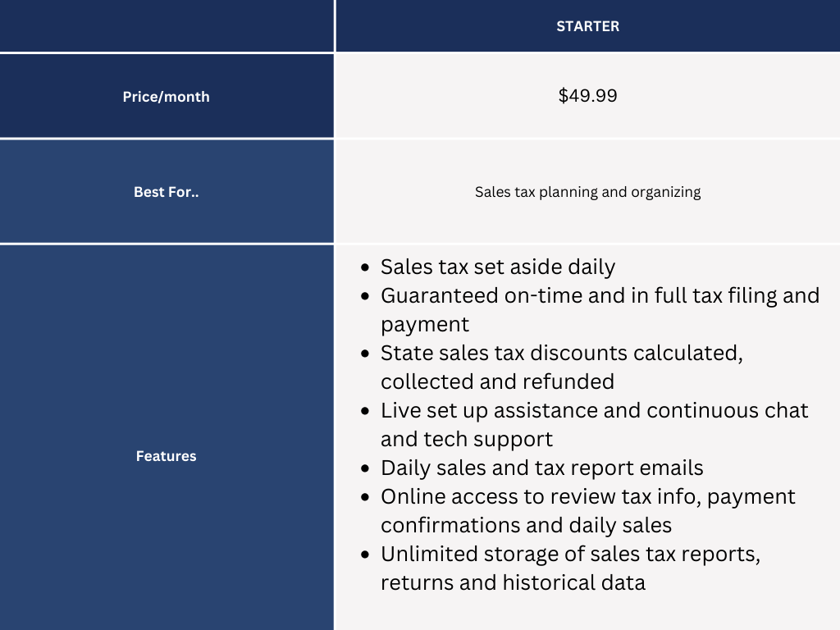840x630 pixels.
Task: Click 'Daily sales and tax report emails' bullet
Action: coord(541,468)
